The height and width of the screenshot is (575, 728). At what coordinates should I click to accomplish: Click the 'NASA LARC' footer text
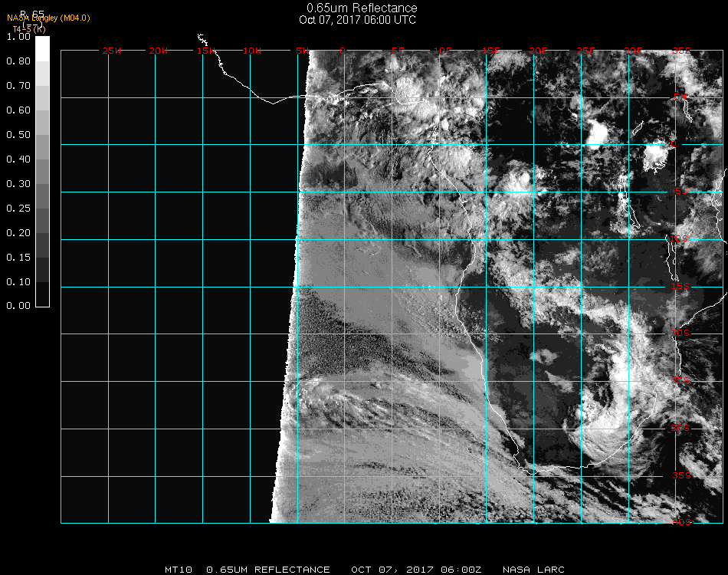point(533,570)
